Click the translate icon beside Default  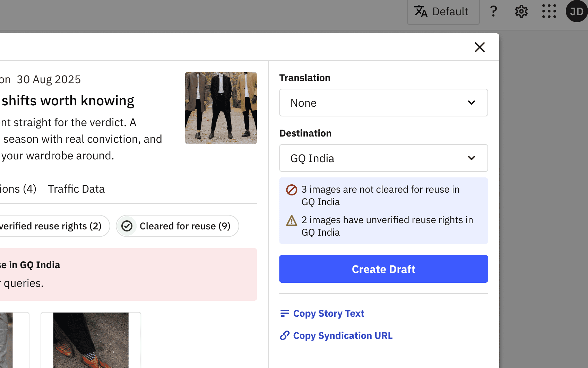tap(421, 11)
